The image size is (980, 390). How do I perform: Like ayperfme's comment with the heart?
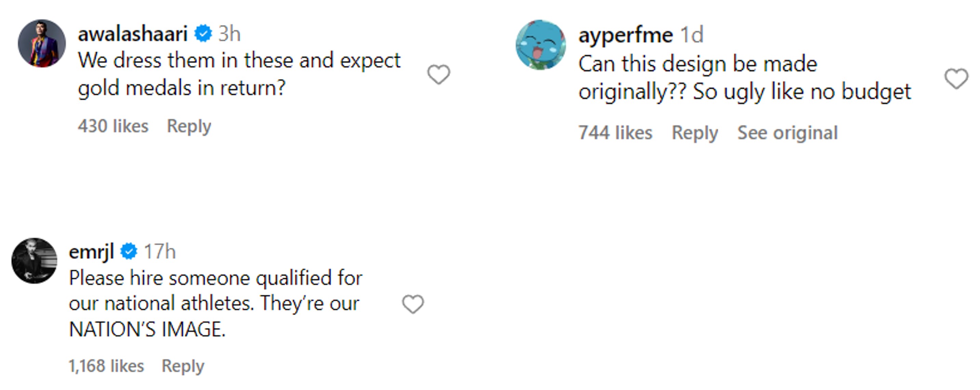pos(956,79)
